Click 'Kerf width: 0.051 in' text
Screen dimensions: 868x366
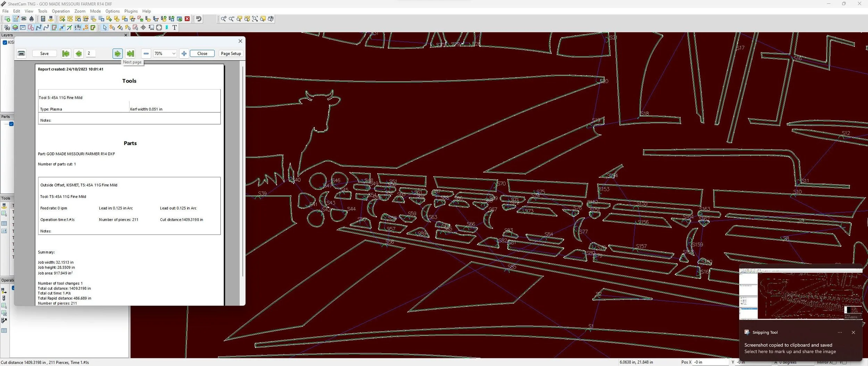(x=146, y=109)
